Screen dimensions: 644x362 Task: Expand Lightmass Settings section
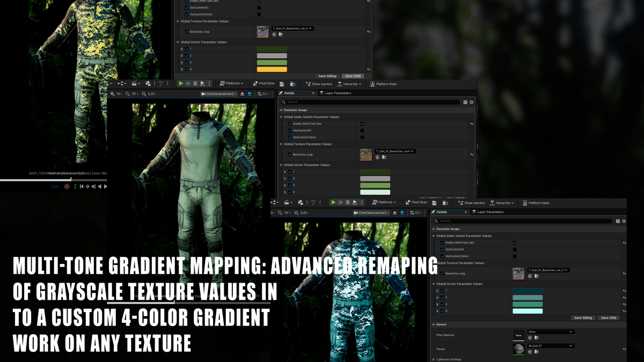pos(434,359)
